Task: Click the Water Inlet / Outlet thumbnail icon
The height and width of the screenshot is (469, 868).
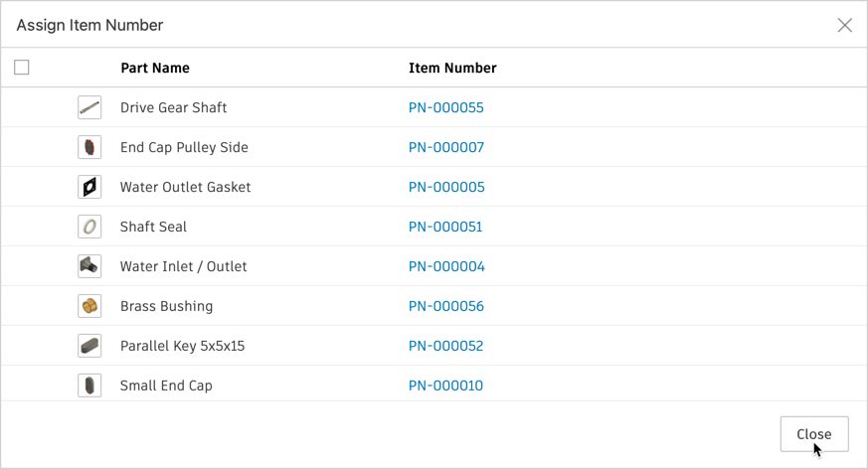Action: tap(89, 266)
